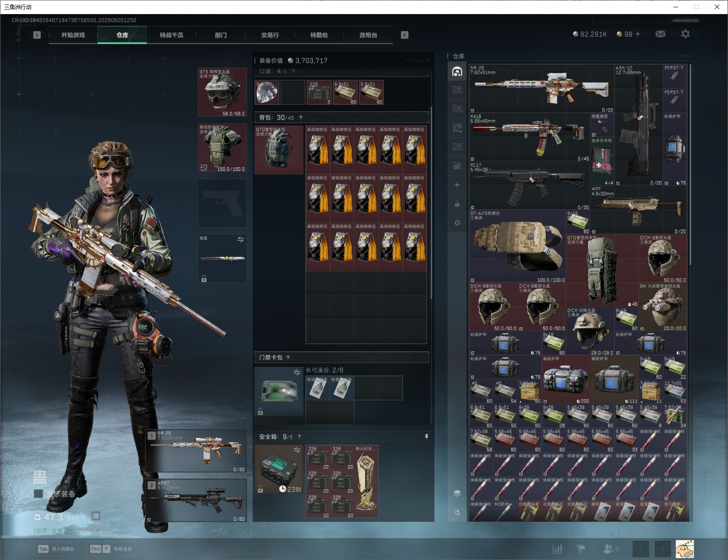Open the 特勤处 tab
728x560 pixels.
[319, 35]
